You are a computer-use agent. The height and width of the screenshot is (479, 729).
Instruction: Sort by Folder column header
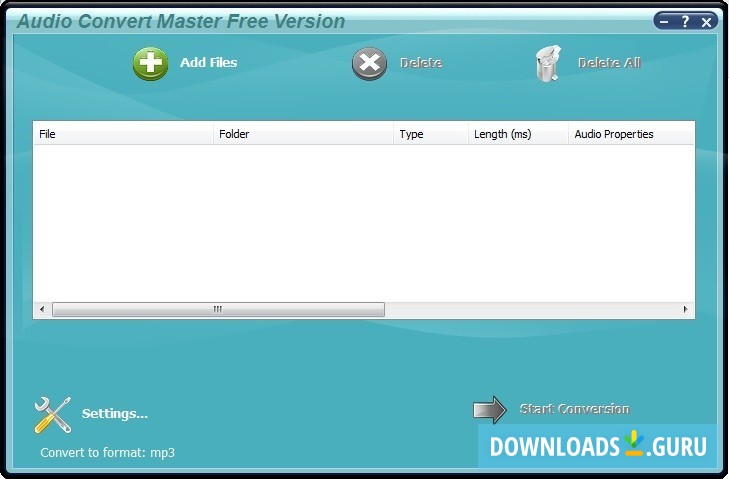pyautogui.click(x=303, y=134)
